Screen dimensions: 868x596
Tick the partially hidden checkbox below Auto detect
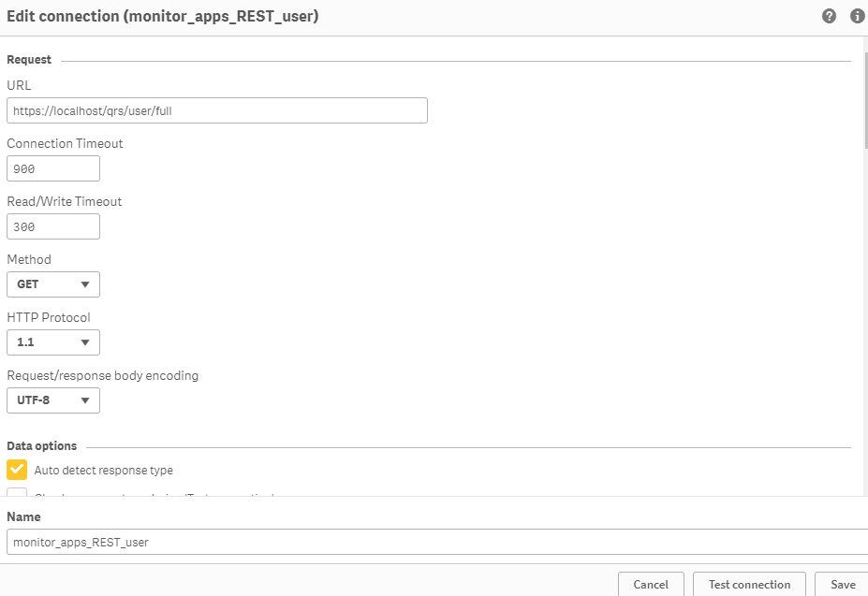point(17,493)
